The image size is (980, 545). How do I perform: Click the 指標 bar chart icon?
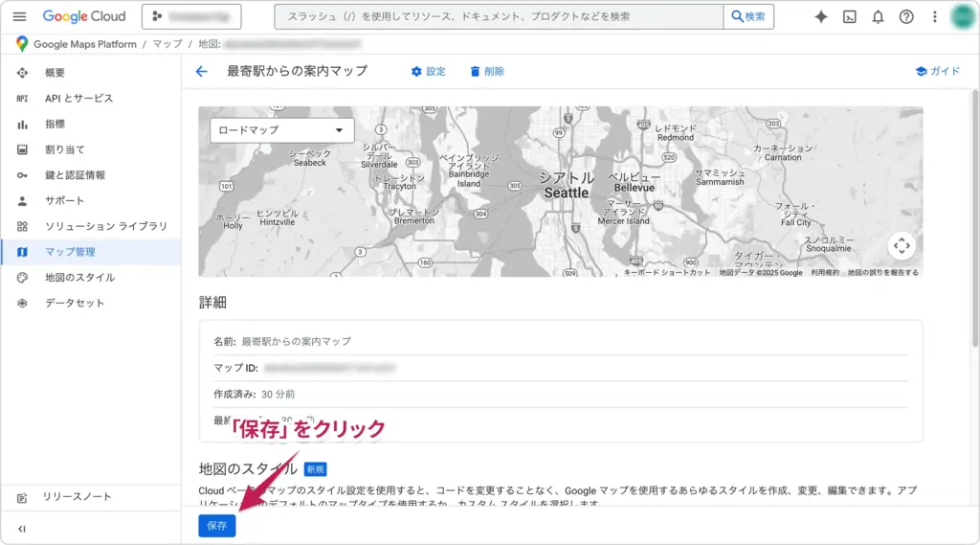pyautogui.click(x=23, y=125)
